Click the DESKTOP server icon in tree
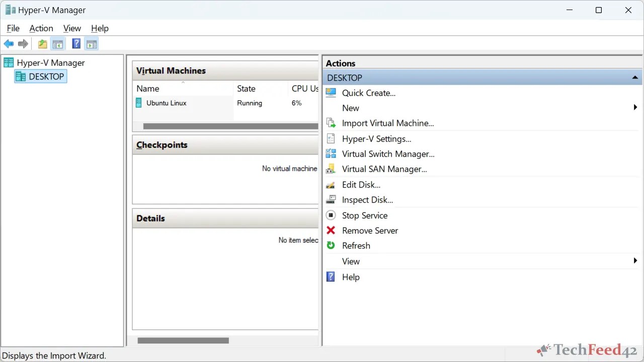 (21, 76)
